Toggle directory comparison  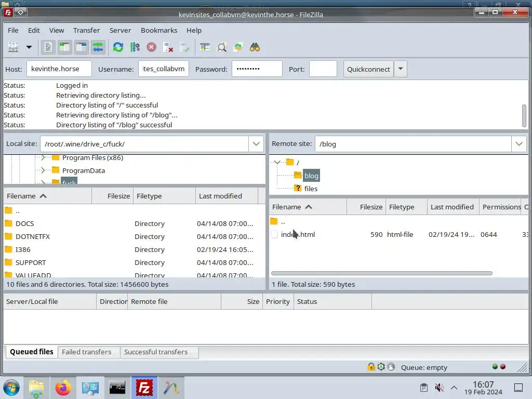pos(221,47)
